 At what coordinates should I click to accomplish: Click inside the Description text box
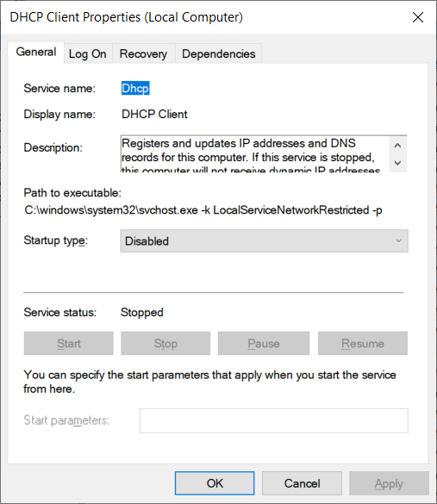click(254, 154)
